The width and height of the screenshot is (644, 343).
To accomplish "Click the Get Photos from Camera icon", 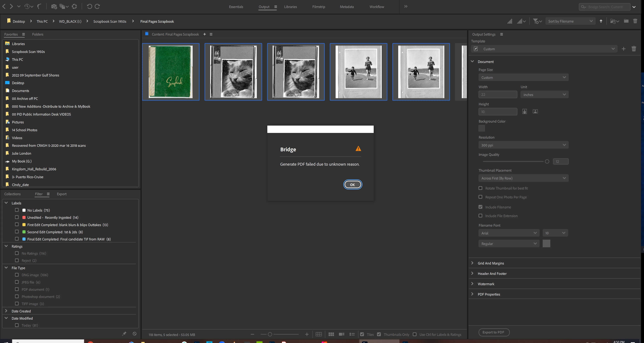I will click(x=54, y=7).
